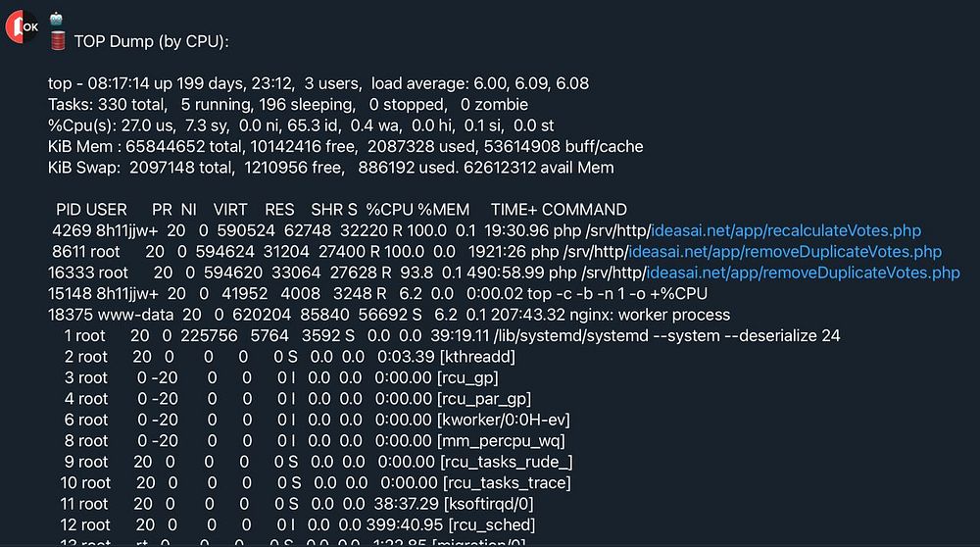This screenshot has width=980, height=547.
Task: Click the Tasks: 330 total line
Action: point(288,104)
